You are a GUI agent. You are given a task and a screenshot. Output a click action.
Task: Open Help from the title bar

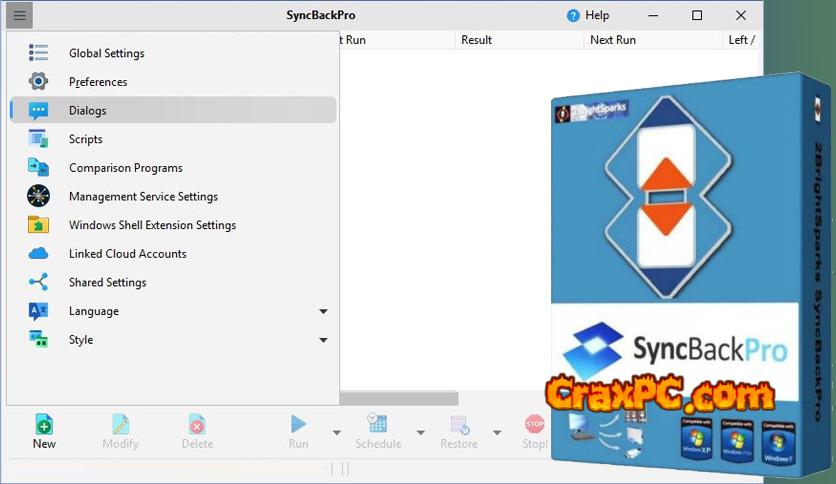[x=588, y=15]
